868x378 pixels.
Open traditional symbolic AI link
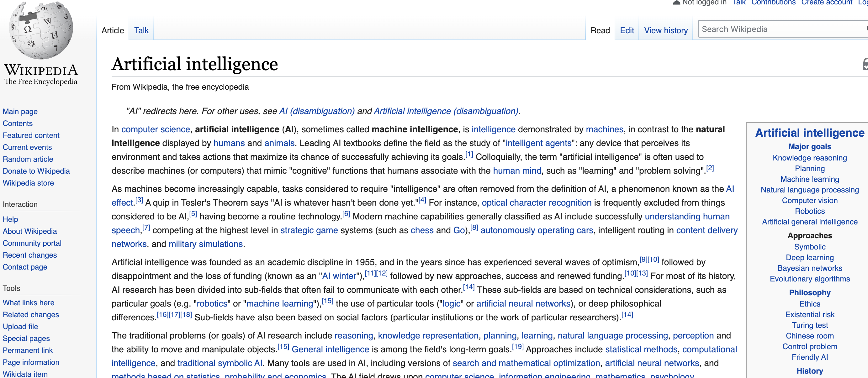coord(220,364)
